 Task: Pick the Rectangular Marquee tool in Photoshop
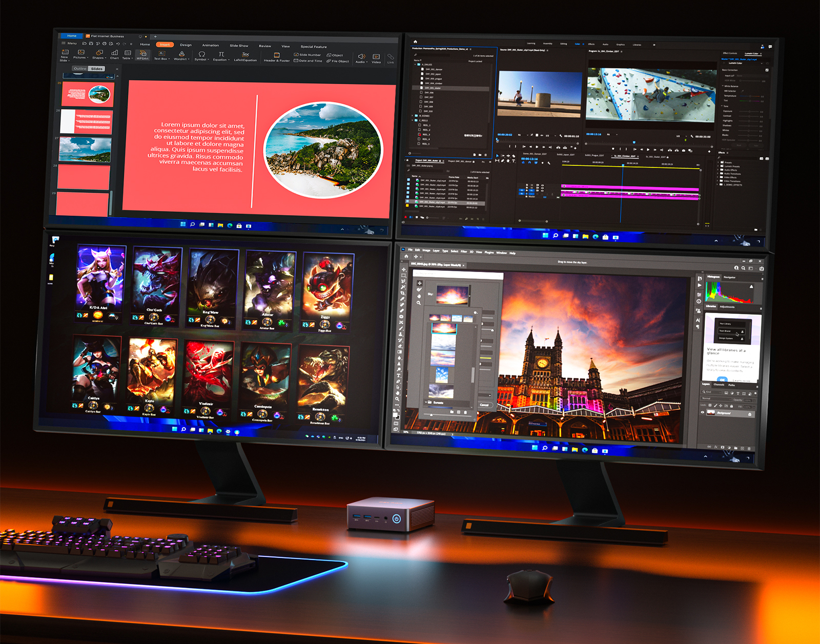403,276
